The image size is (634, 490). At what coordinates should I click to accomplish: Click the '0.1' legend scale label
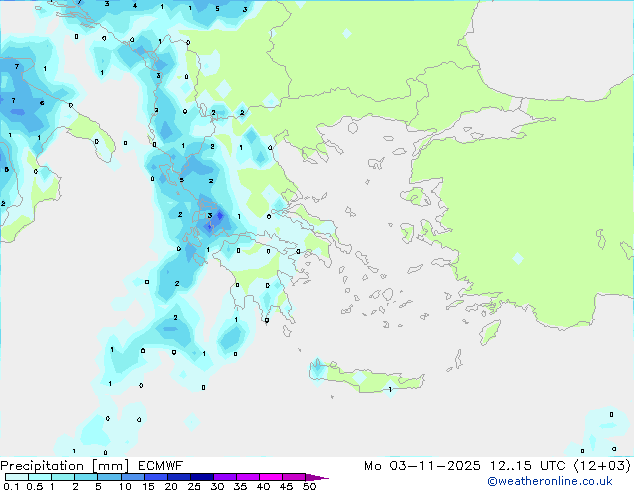(11, 486)
